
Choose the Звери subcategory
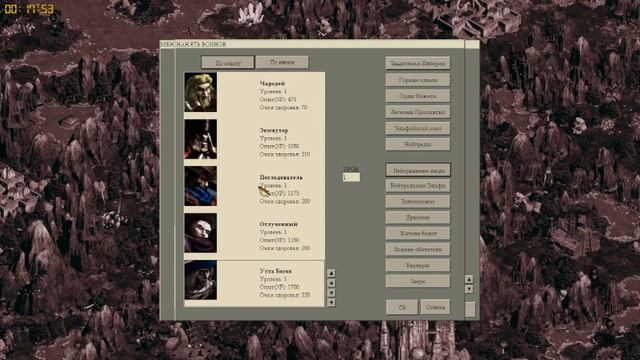click(x=418, y=281)
